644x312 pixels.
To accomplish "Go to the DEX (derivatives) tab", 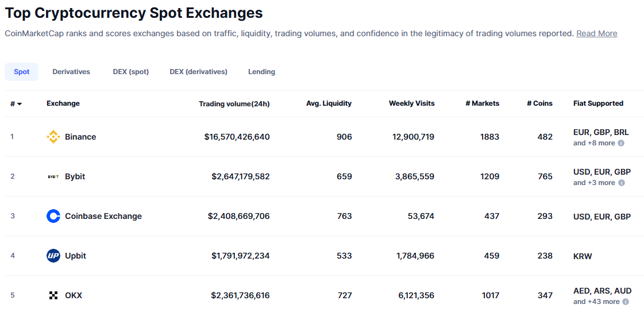I will (x=198, y=72).
